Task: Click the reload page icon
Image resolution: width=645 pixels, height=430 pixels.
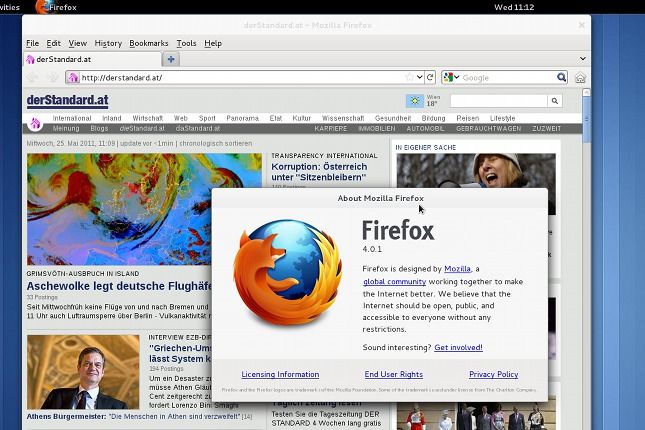Action: pos(430,77)
